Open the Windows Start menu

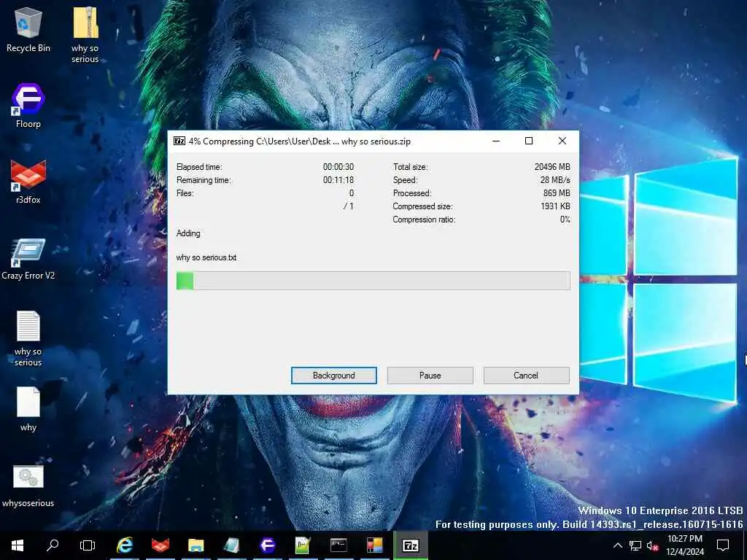click(18, 545)
